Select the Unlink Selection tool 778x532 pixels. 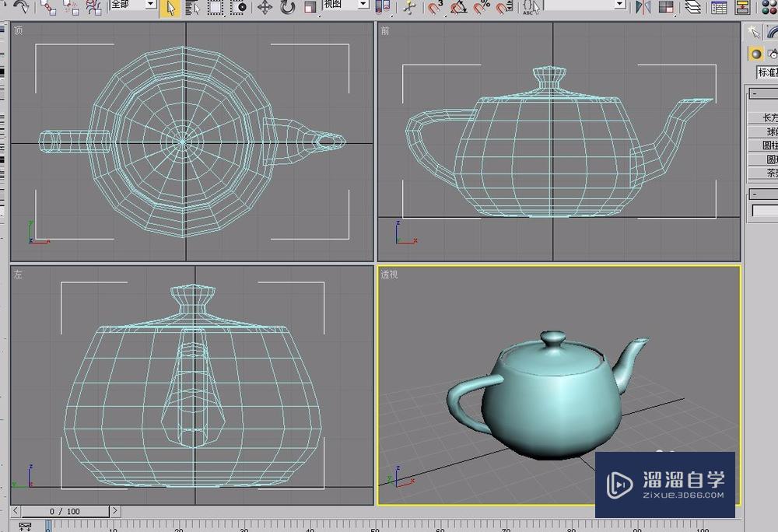[x=71, y=6]
